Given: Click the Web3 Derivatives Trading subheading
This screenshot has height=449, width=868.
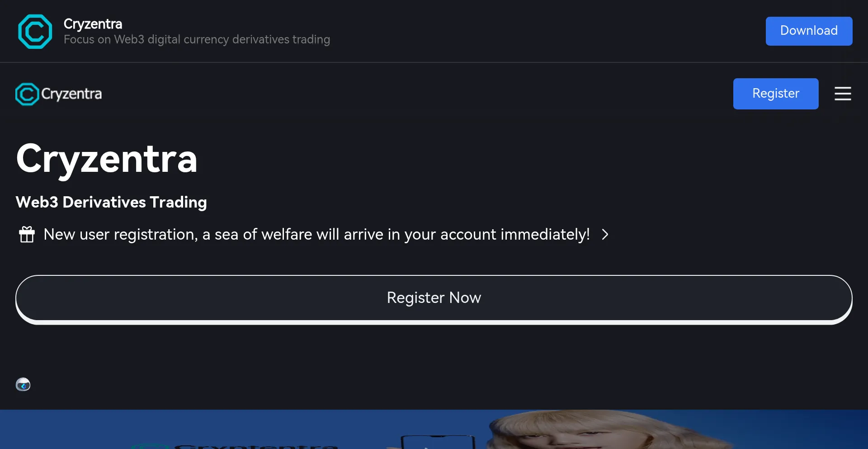Looking at the screenshot, I should 111,202.
